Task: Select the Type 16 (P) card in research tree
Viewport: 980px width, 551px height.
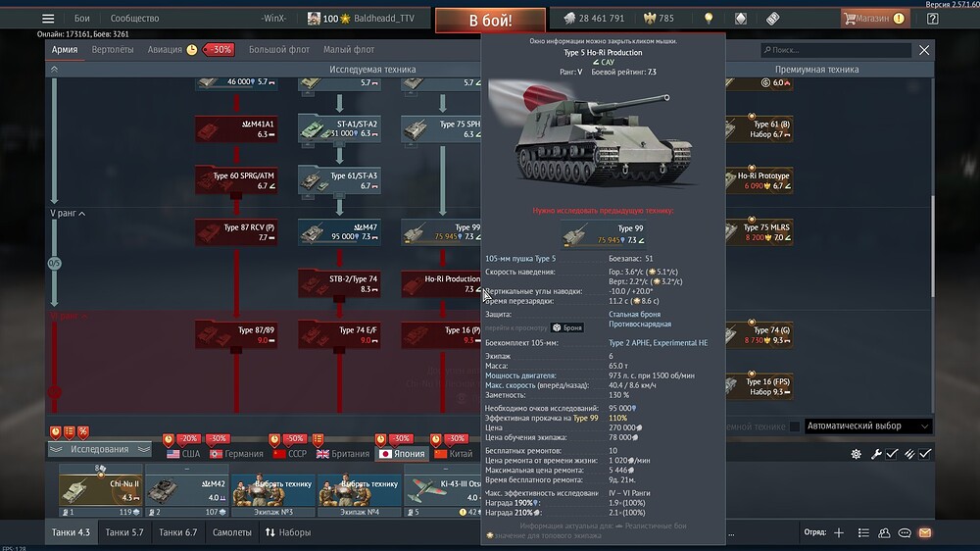Action: [x=441, y=334]
